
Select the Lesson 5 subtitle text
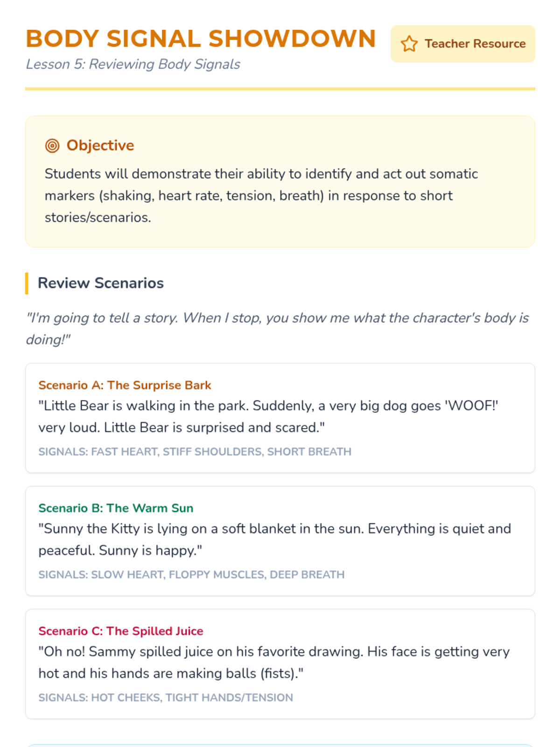tap(133, 64)
